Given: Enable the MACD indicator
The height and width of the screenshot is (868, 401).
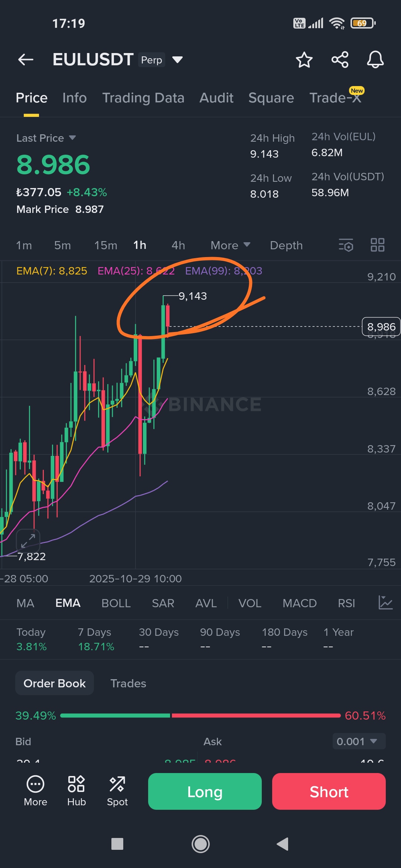Looking at the screenshot, I should click(x=299, y=603).
